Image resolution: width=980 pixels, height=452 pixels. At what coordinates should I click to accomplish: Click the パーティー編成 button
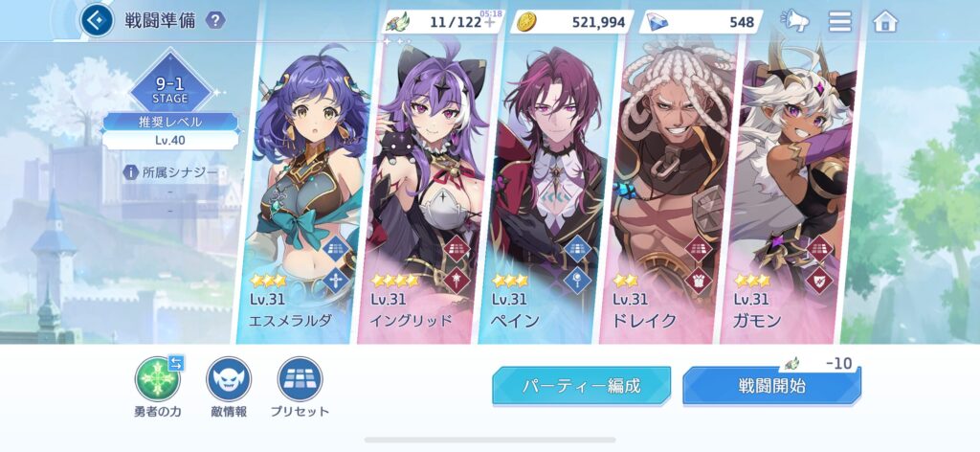[581, 386]
